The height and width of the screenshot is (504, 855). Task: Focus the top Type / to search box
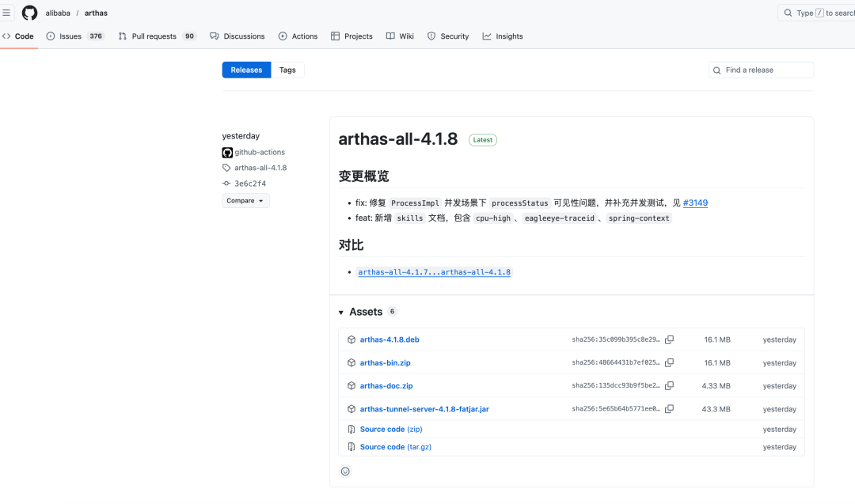pyautogui.click(x=816, y=13)
